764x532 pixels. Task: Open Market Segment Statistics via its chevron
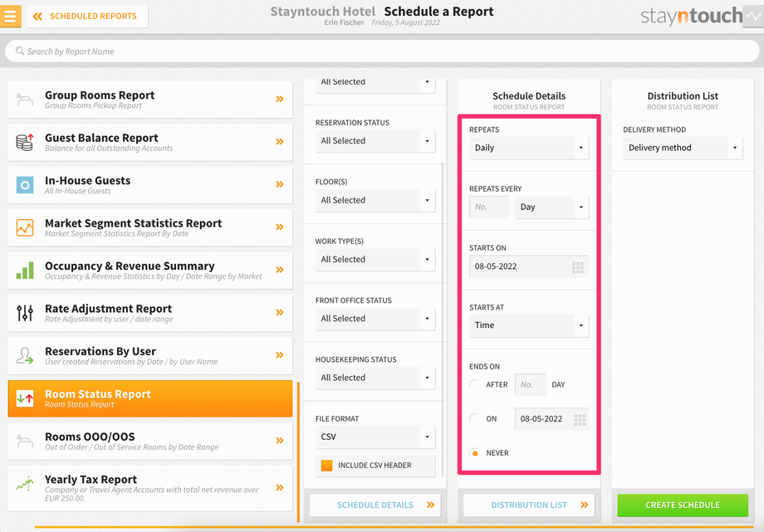click(x=280, y=227)
